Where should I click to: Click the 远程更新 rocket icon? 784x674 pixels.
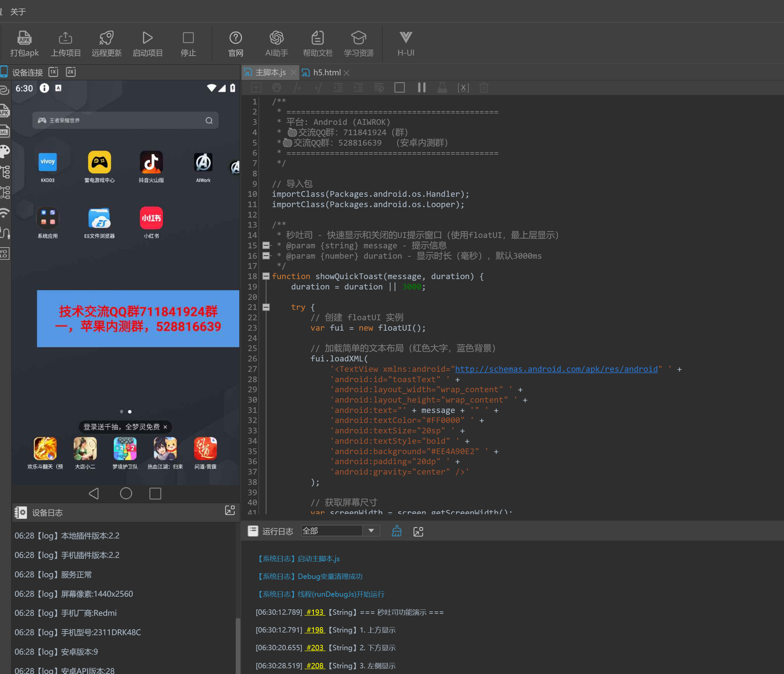(106, 38)
